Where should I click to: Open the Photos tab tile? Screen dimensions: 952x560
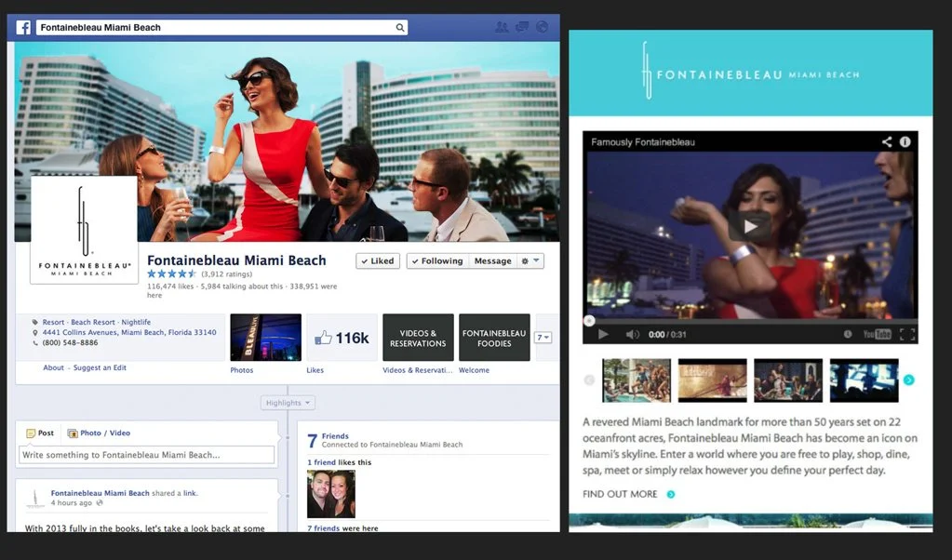pos(266,338)
